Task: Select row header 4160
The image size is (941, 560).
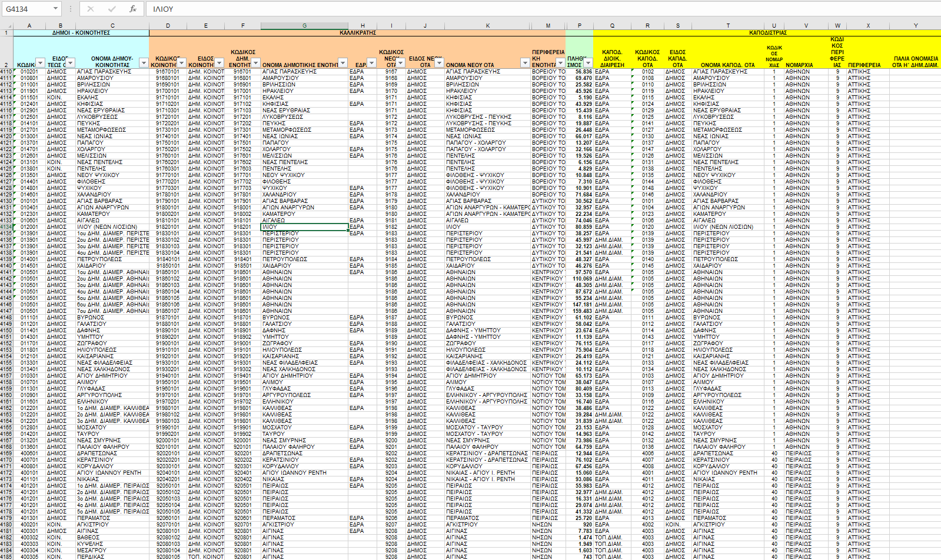Action: pos(6,395)
